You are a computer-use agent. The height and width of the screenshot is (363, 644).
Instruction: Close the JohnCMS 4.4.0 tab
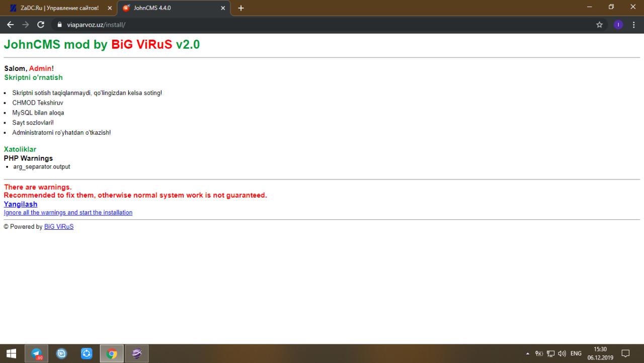223,8
